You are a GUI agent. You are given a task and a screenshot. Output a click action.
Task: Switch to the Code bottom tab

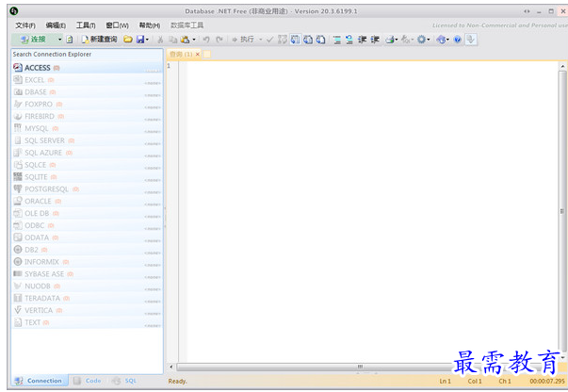(x=88, y=381)
